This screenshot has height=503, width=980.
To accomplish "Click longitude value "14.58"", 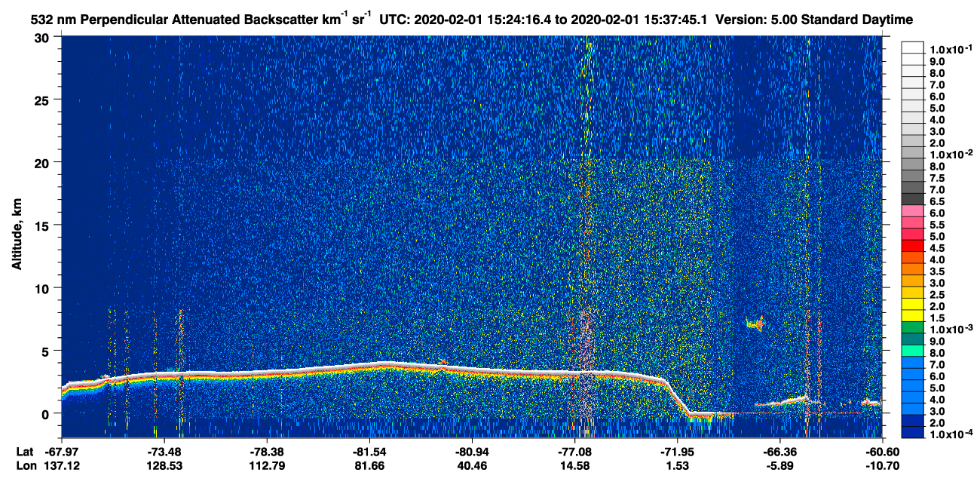I will pyautogui.click(x=574, y=465).
